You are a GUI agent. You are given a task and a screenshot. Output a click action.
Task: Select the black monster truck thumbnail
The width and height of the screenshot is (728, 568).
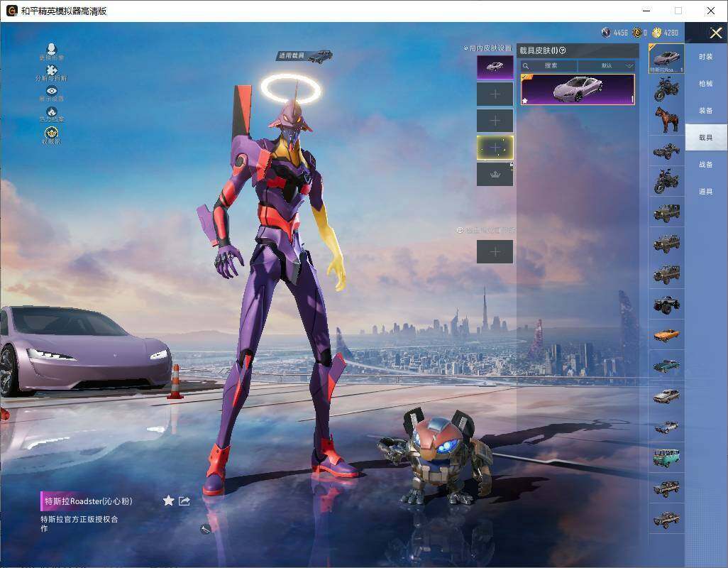point(666,304)
